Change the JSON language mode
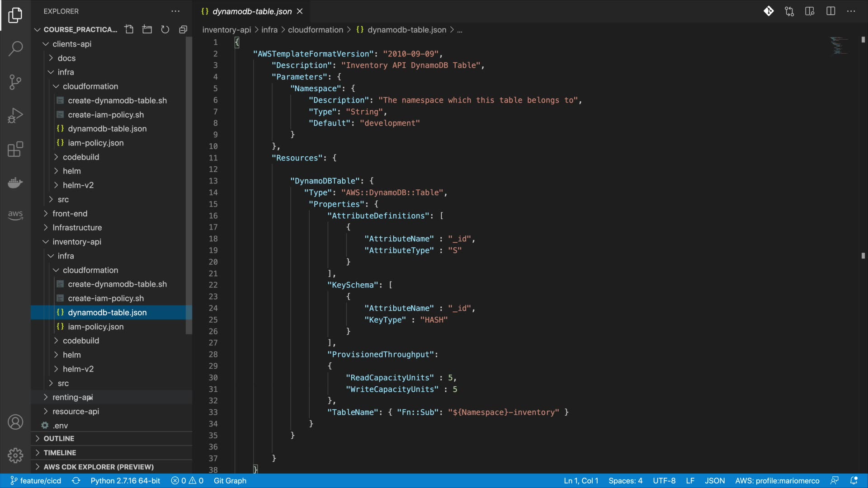The image size is (868, 488). coord(714,480)
